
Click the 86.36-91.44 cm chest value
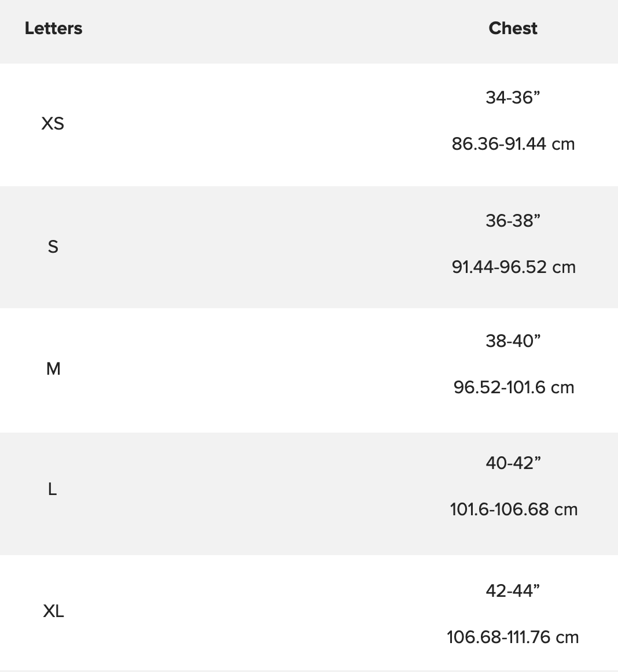pos(513,144)
